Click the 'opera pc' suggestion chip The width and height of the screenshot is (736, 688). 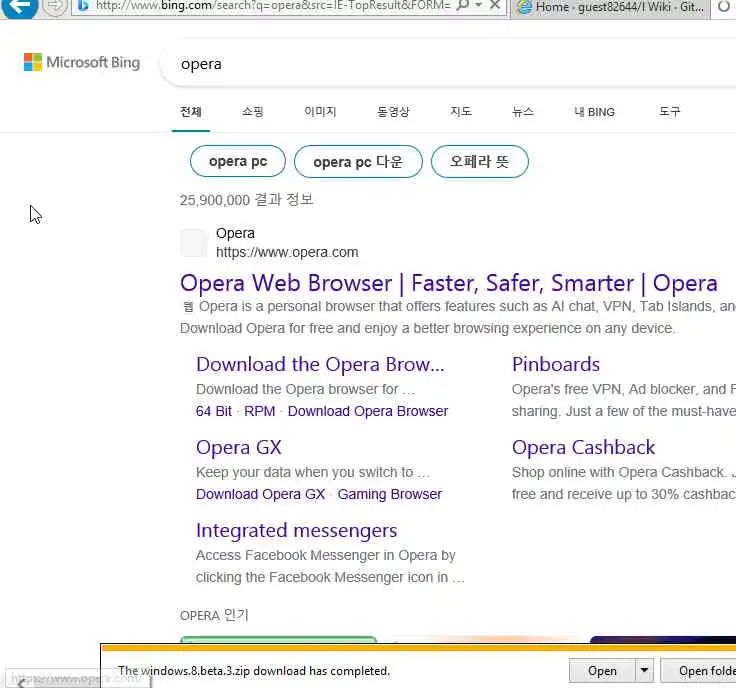click(x=238, y=161)
